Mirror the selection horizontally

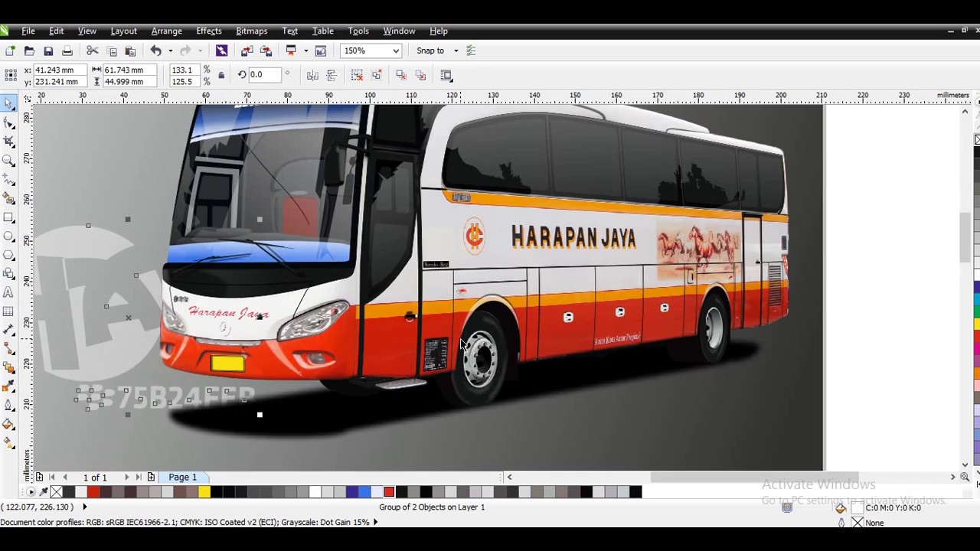point(312,75)
